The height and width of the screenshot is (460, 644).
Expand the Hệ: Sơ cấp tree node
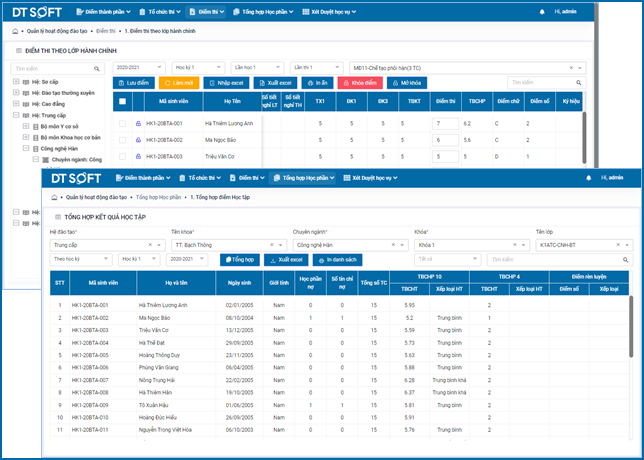point(16,82)
